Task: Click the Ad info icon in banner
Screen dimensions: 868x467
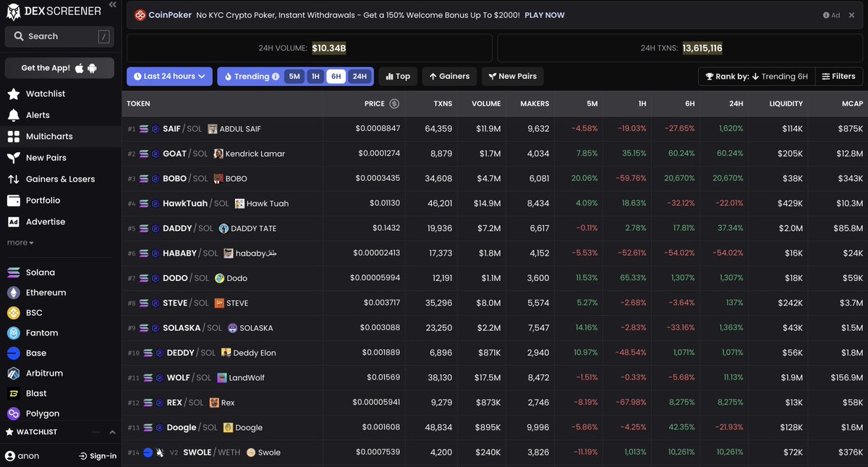Action: click(x=826, y=15)
